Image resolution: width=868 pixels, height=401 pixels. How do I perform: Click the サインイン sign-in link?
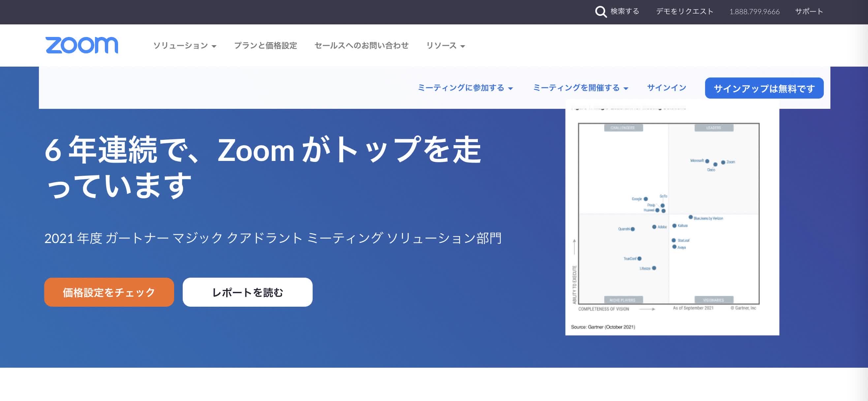666,88
